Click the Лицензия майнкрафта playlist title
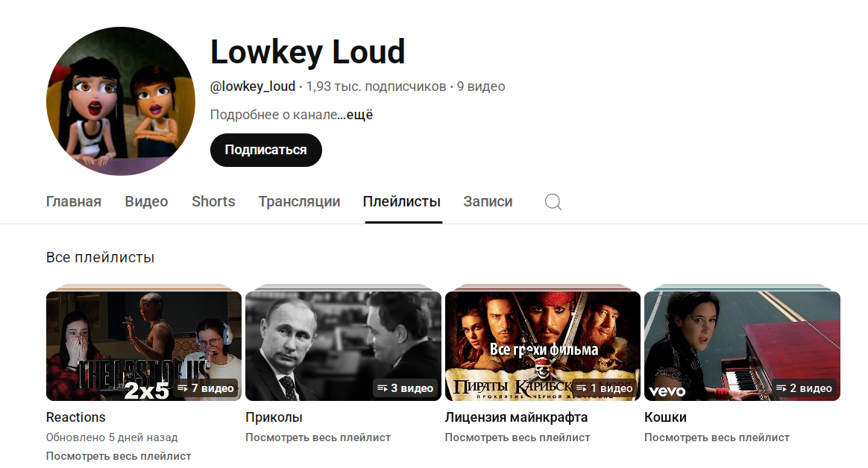The image size is (868, 468). pos(517,417)
